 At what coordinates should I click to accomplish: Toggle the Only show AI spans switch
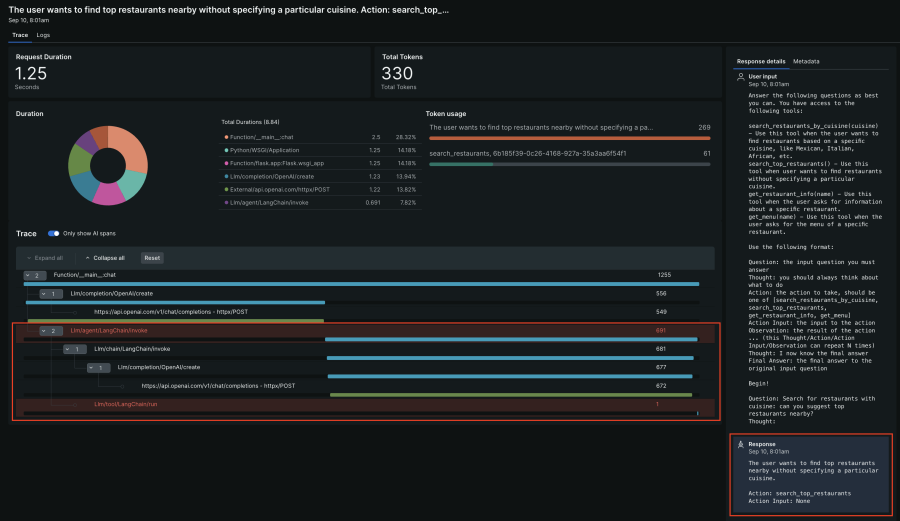point(54,234)
